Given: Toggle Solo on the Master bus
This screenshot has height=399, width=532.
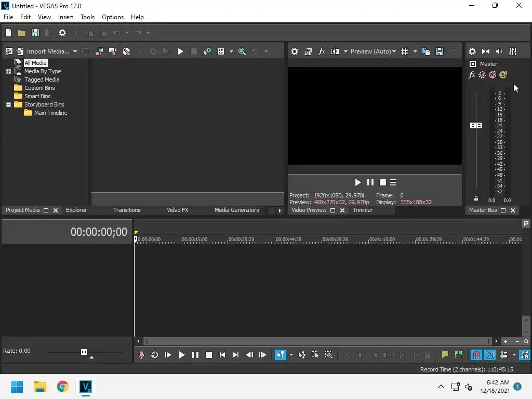Looking at the screenshot, I should point(503,75).
